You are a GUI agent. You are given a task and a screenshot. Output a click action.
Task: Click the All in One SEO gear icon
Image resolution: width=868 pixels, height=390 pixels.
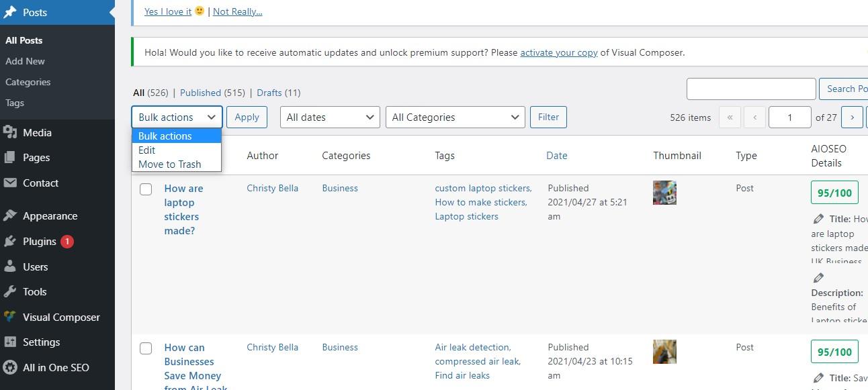(10, 368)
